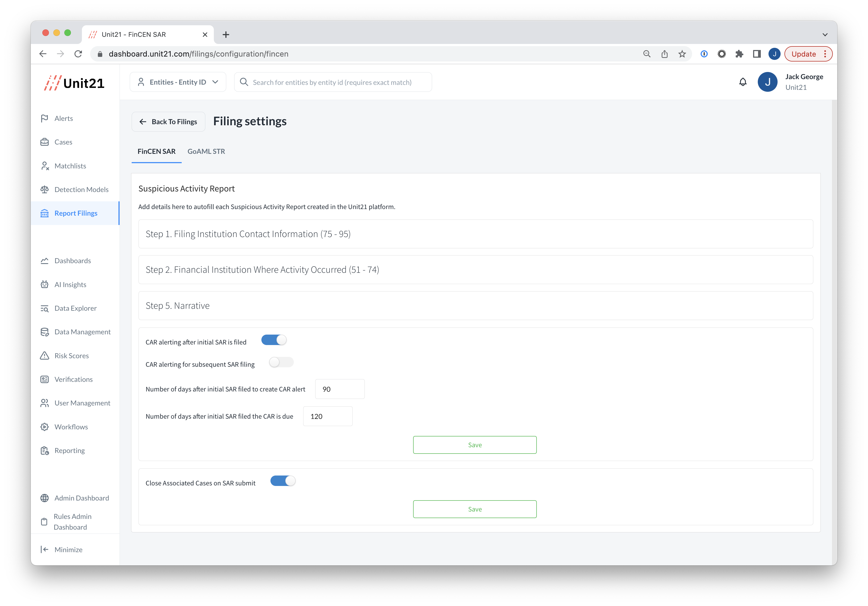This screenshot has height=606, width=868.
Task: Open Data Explorer search-list icon
Action: [x=44, y=308]
